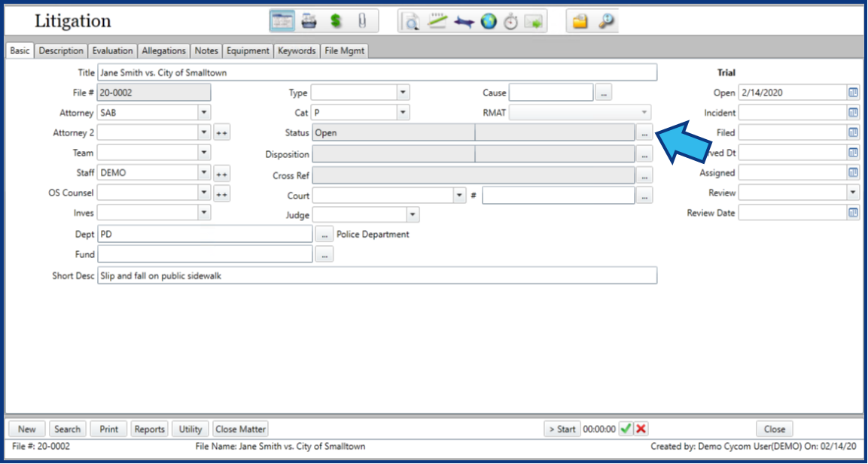Expand the OS Counsel dropdown
Image resolution: width=868 pixels, height=464 pixels.
[204, 193]
